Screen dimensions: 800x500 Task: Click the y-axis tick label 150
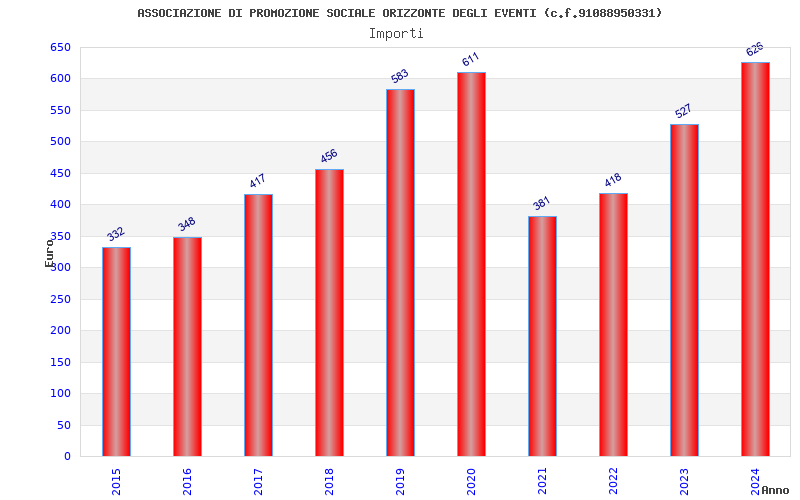pos(60,362)
